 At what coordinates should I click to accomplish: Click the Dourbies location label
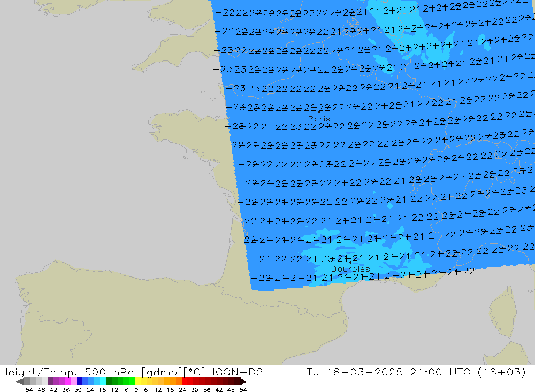click(350, 269)
